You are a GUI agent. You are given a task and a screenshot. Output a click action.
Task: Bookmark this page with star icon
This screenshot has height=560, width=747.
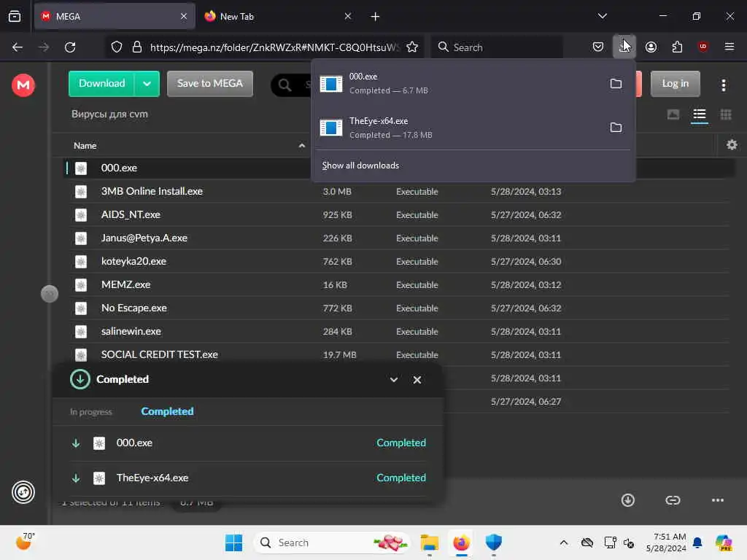412,47
